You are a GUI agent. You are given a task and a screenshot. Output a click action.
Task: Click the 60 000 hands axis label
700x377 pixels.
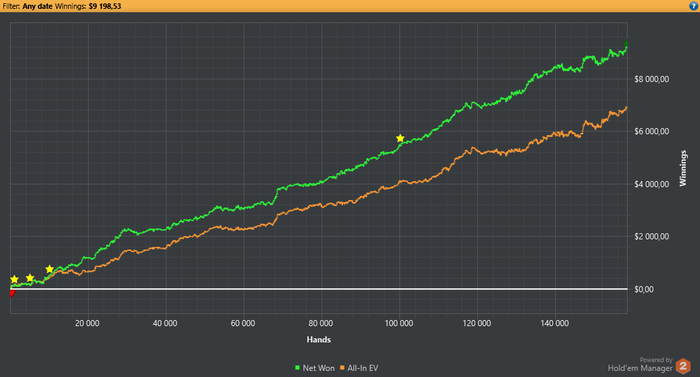(242, 323)
